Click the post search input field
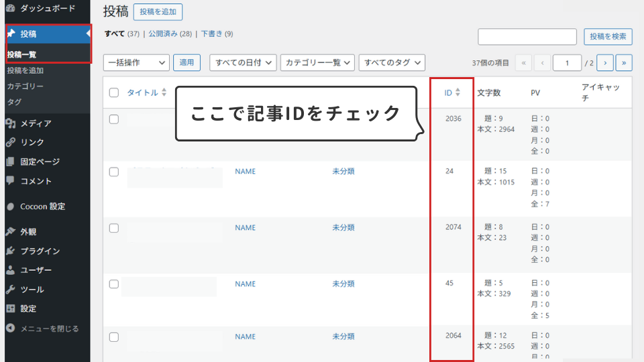The width and height of the screenshot is (644, 362). click(527, 36)
